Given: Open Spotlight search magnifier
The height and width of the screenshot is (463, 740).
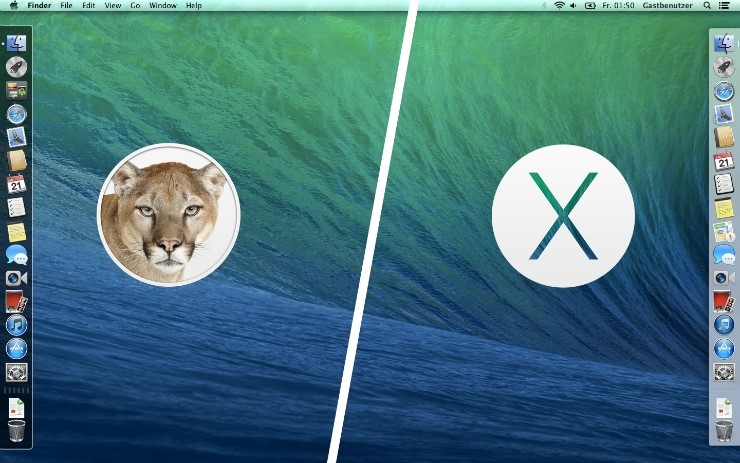Looking at the screenshot, I should 707,6.
